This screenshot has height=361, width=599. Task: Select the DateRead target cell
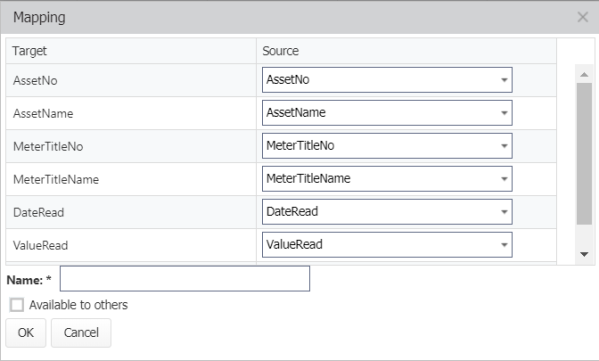coord(131,212)
